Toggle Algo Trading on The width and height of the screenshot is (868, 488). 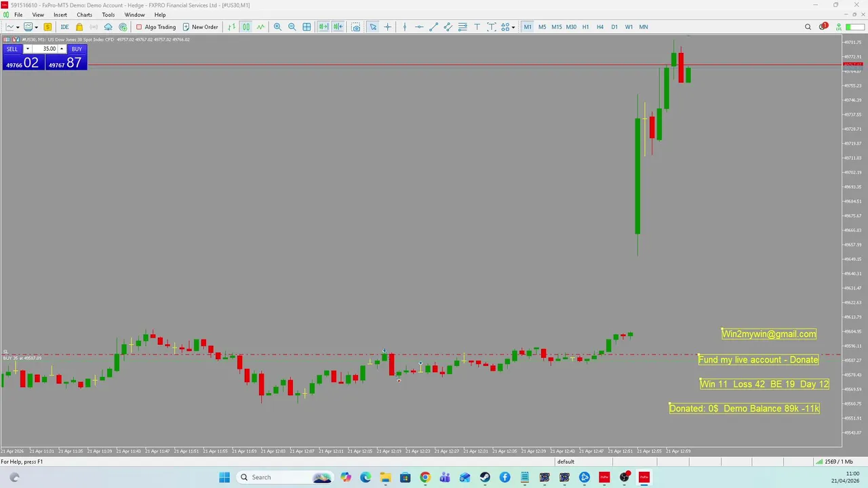click(x=155, y=27)
